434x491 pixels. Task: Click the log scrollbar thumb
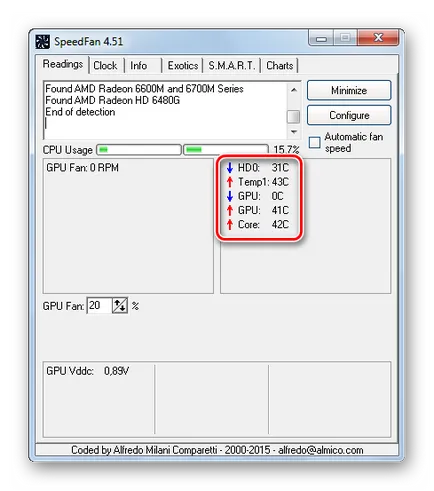pyautogui.click(x=293, y=117)
